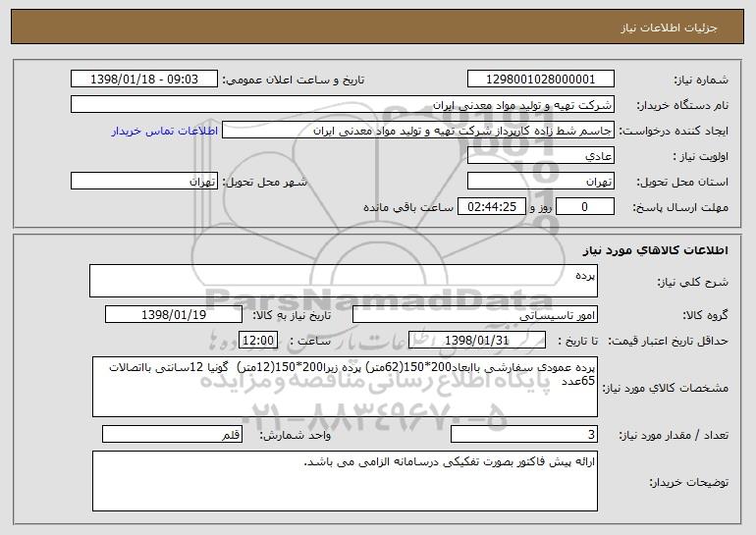Select the تاریخ نیاز به کالا label
The height and width of the screenshot is (535, 756).
click(292, 316)
